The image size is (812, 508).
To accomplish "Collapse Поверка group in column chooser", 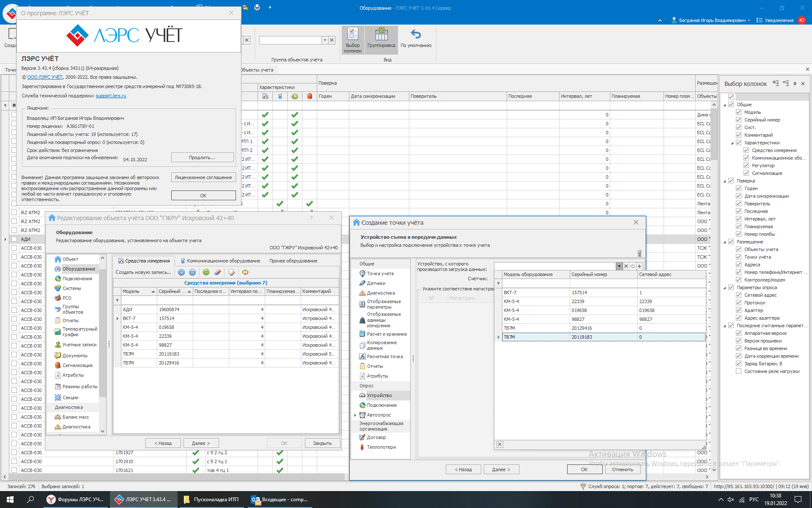I will click(725, 181).
